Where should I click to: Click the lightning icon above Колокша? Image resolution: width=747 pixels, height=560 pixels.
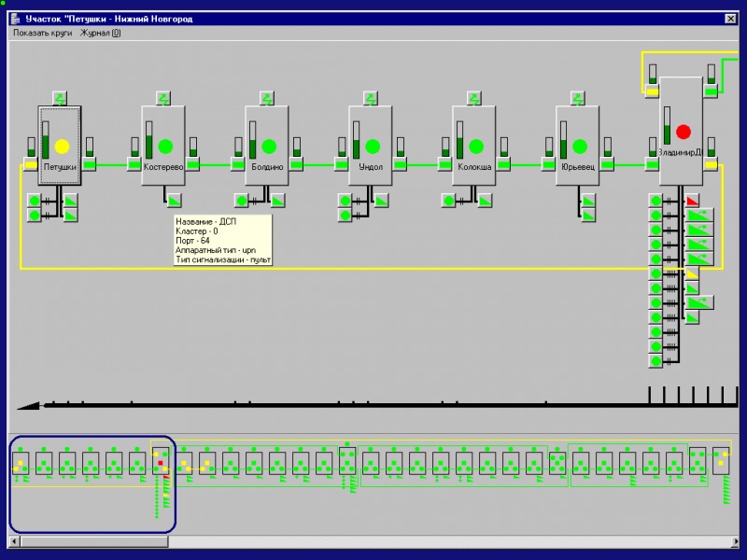point(474,97)
